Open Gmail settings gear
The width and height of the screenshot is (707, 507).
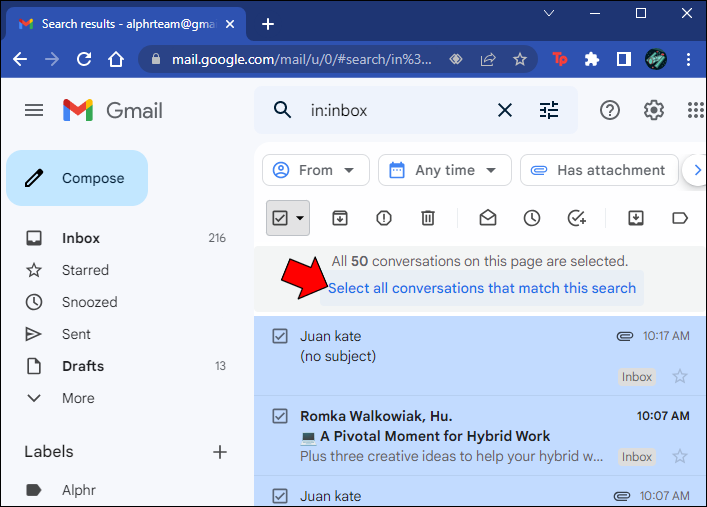point(653,110)
